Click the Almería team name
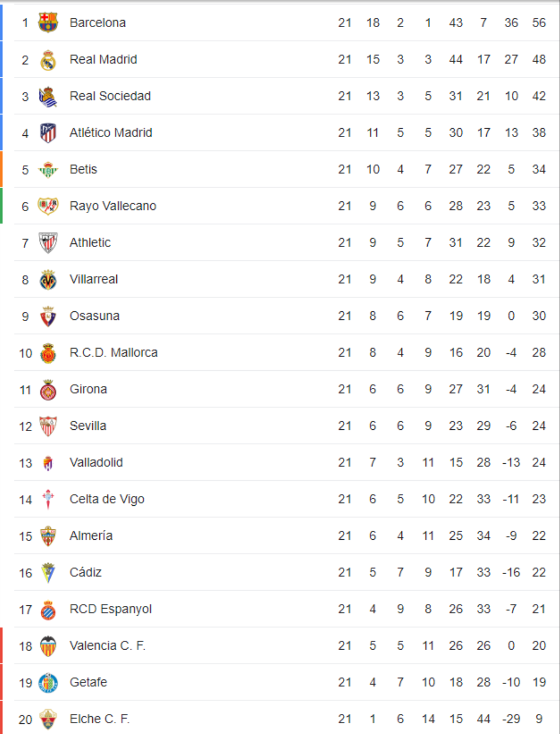The width and height of the screenshot is (560, 734). (x=91, y=536)
